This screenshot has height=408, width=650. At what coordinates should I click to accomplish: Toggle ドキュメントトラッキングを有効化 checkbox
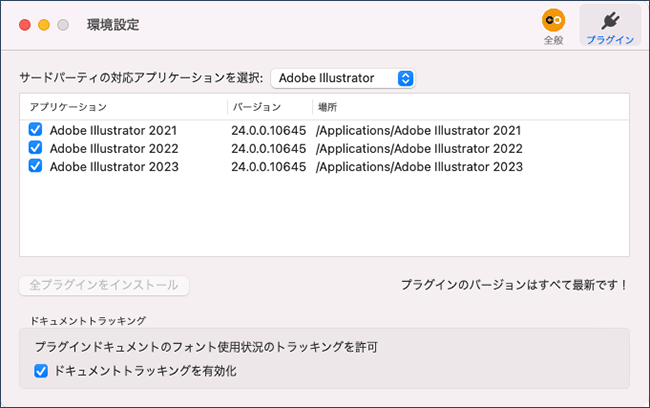[x=41, y=371]
